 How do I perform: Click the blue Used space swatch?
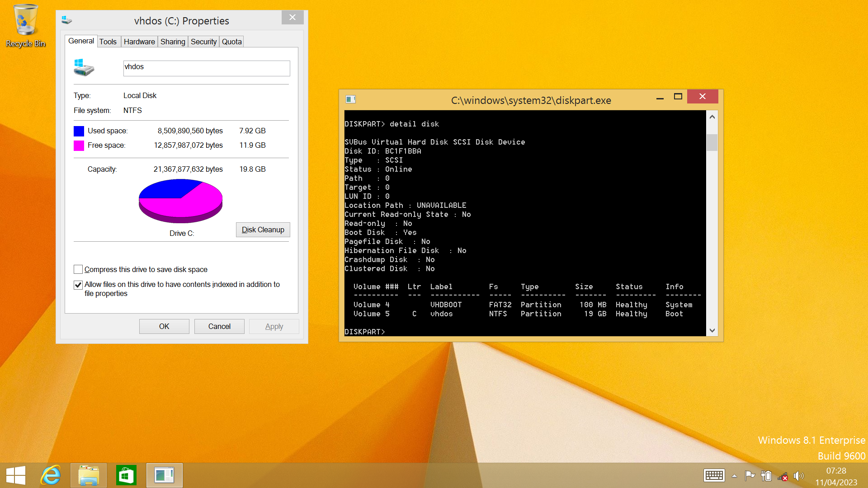coord(79,131)
